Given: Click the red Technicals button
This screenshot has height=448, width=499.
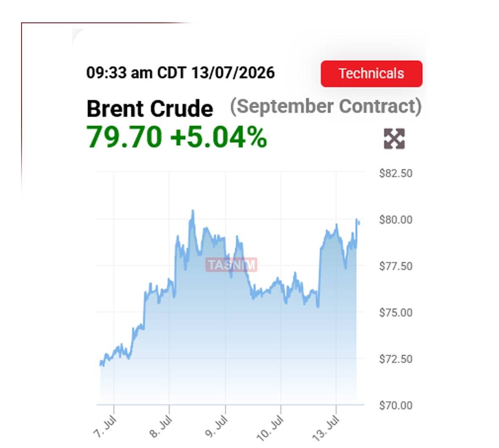Looking at the screenshot, I should tap(371, 74).
